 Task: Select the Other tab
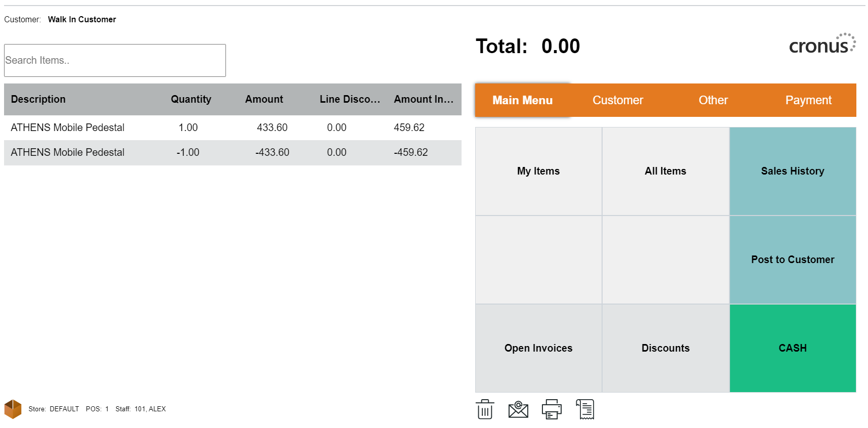(713, 100)
